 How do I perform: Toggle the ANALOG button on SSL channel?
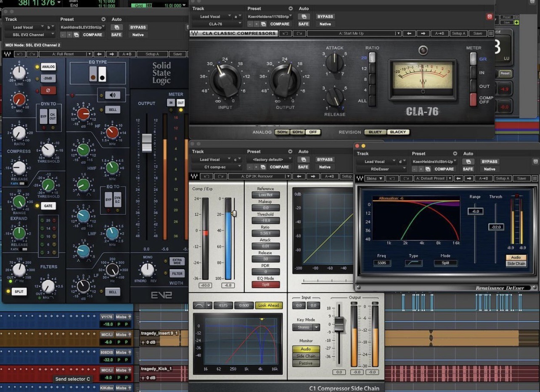(x=48, y=66)
